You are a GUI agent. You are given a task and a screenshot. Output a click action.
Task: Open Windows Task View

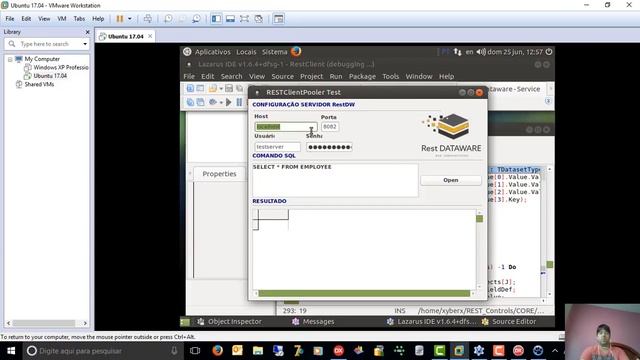[195, 351]
